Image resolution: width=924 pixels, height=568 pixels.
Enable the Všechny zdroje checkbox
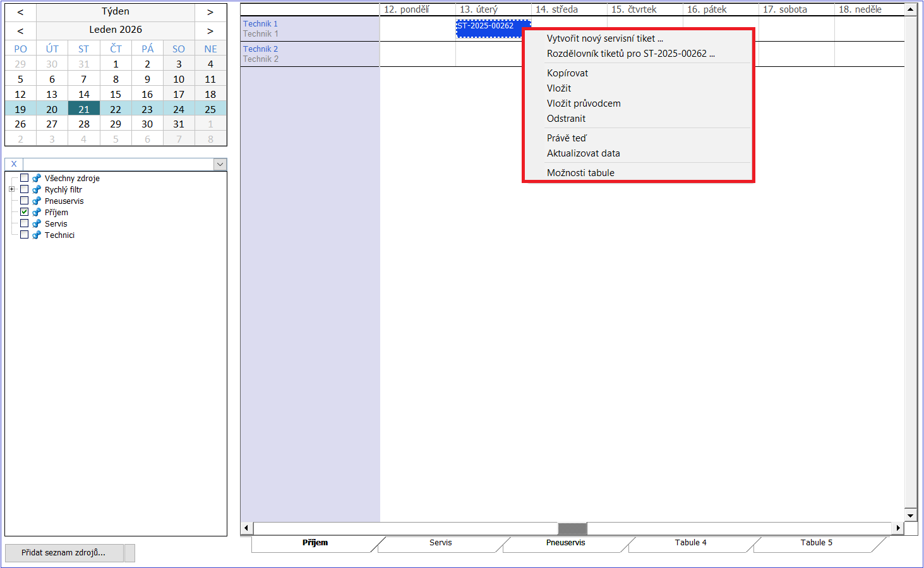point(25,178)
